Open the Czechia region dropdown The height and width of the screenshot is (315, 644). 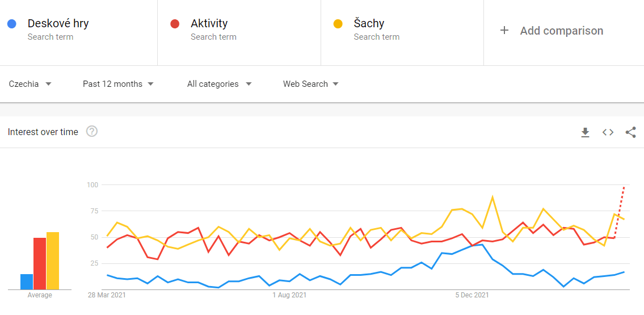click(30, 84)
